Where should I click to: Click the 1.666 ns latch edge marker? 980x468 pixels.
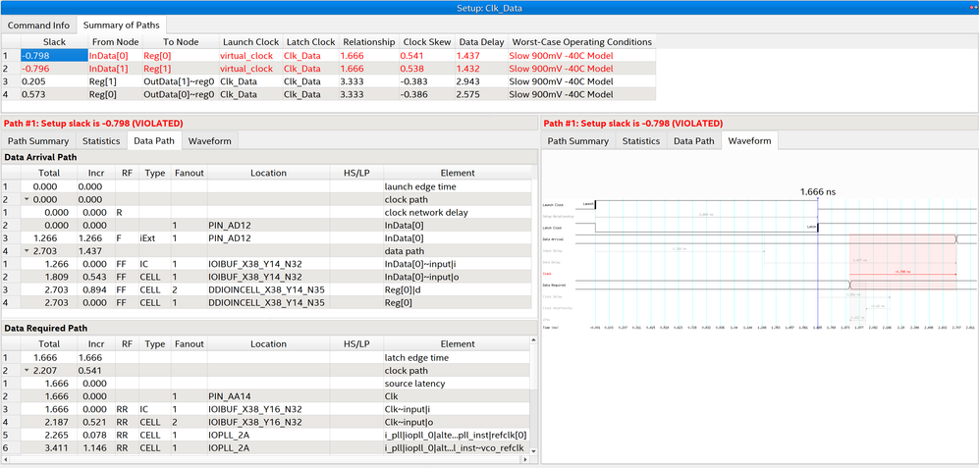point(818,193)
